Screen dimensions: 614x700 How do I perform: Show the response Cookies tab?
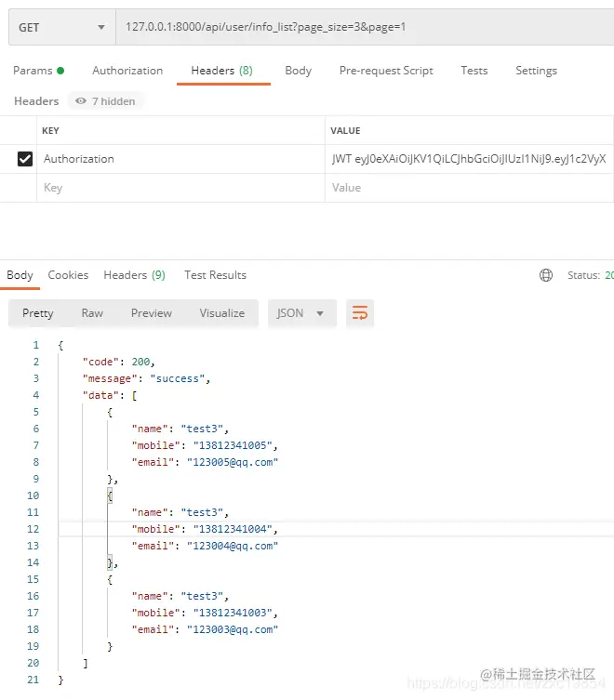click(x=68, y=275)
